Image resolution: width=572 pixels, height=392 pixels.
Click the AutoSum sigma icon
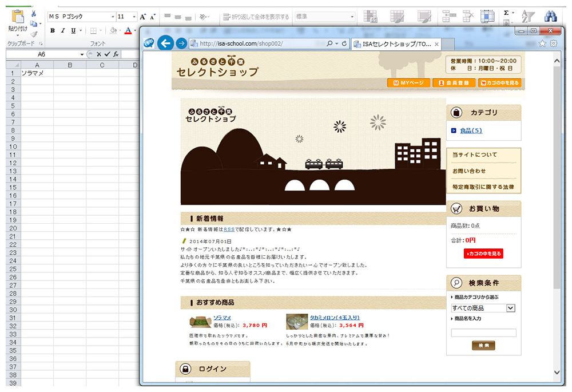click(506, 13)
